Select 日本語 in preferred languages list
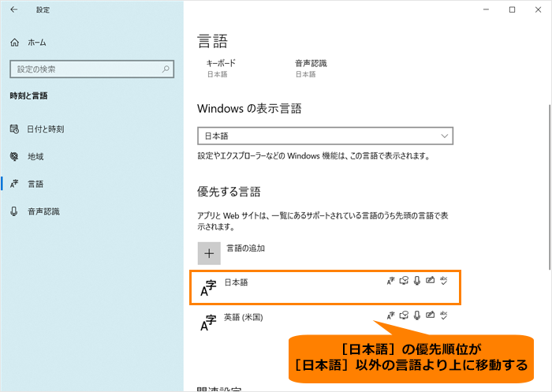552x392 pixels. tap(325, 288)
